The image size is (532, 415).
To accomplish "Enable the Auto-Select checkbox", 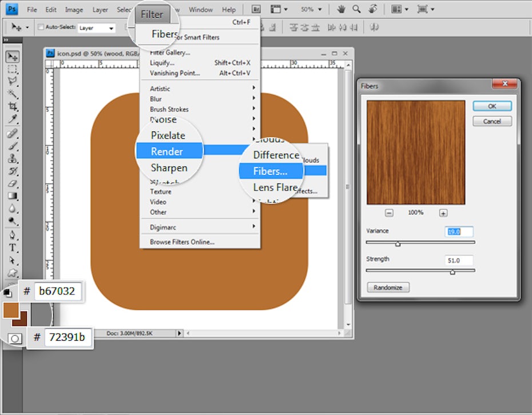I will point(41,27).
